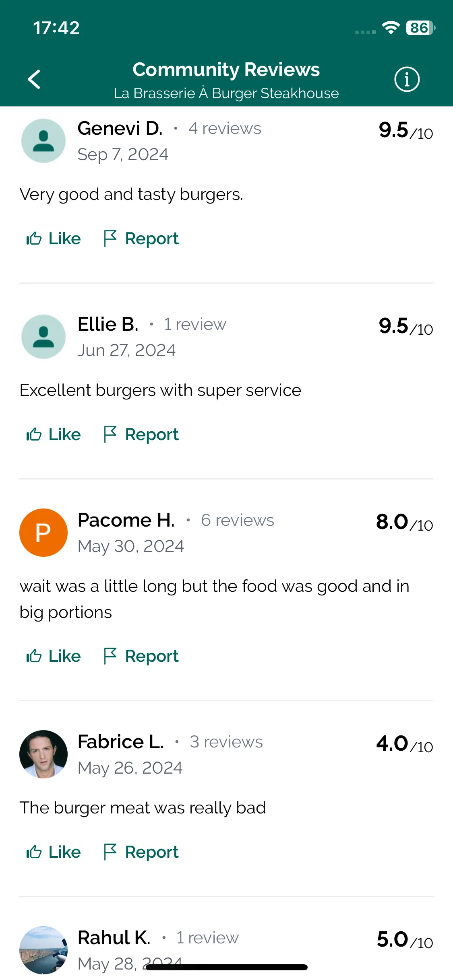Like Pacome H.'s review

(54, 656)
